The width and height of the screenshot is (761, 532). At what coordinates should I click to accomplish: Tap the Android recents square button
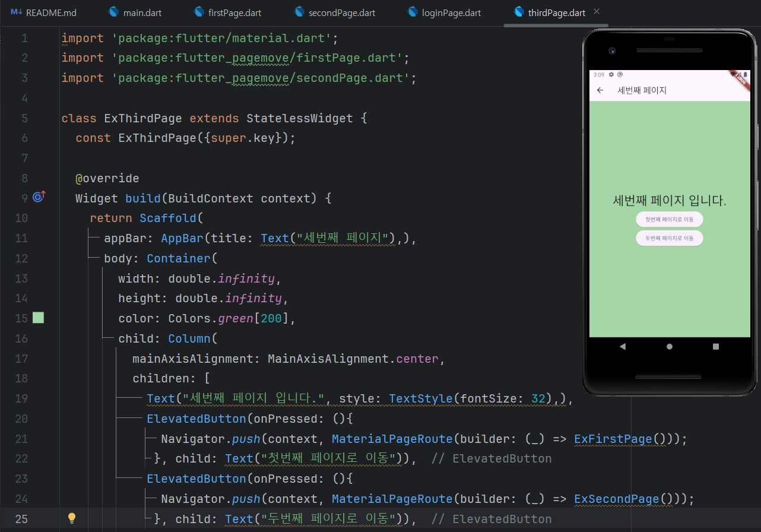tap(716, 346)
